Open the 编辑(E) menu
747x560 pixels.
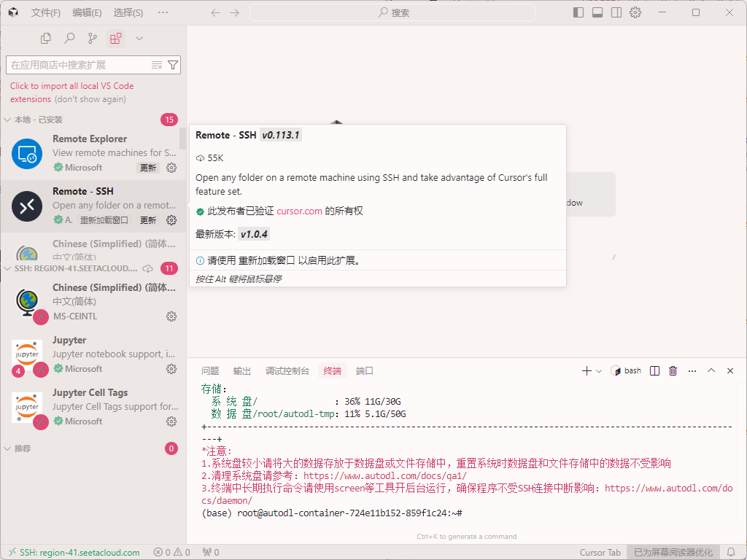[x=88, y=13]
